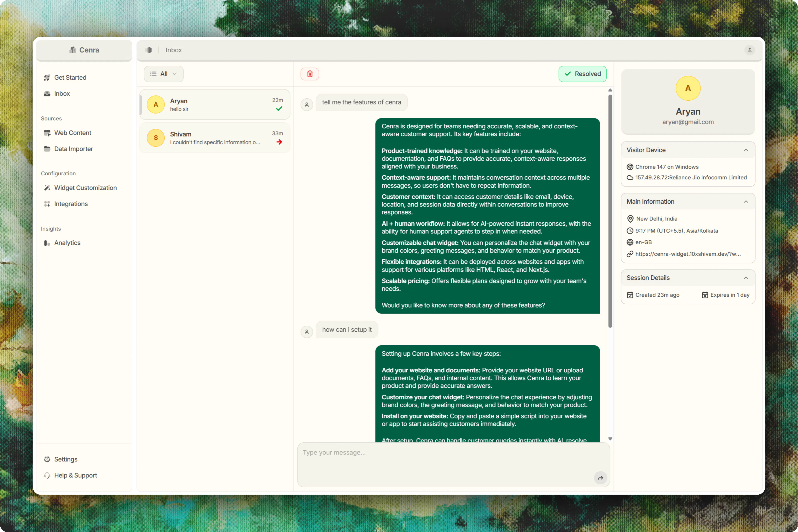Open the user profile avatar icon

point(750,50)
